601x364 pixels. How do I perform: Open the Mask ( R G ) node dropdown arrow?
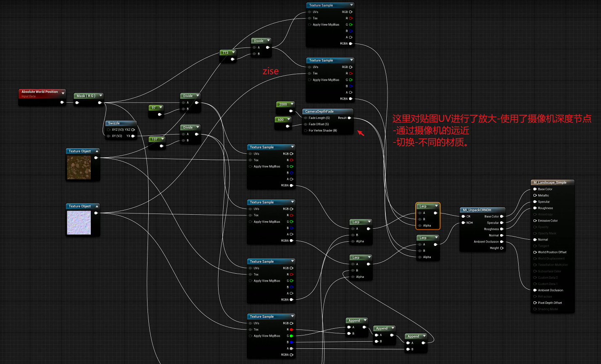[x=101, y=96]
